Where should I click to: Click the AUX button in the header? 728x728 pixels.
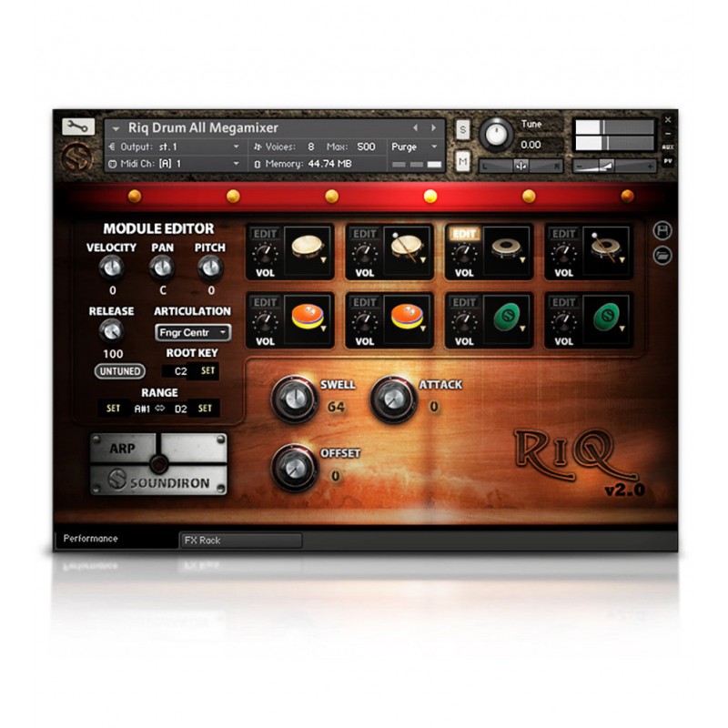click(x=667, y=147)
